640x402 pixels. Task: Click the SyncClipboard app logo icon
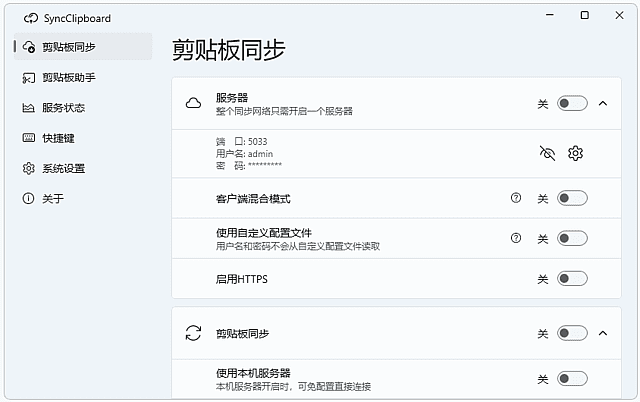click(x=31, y=18)
